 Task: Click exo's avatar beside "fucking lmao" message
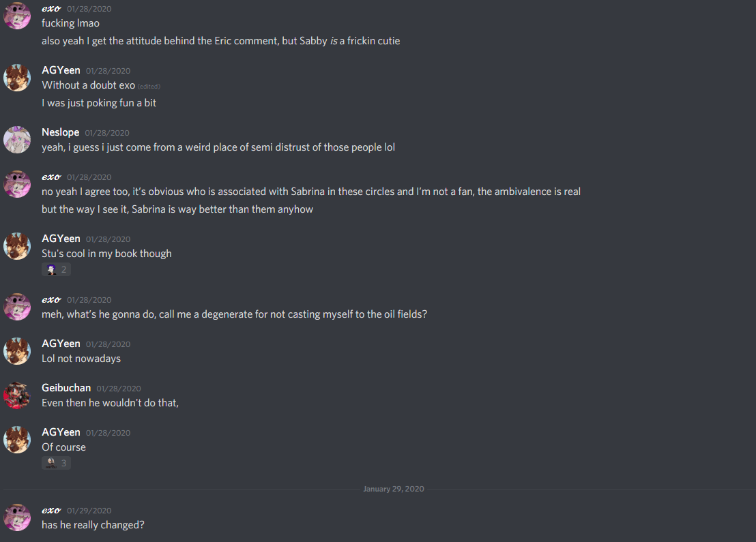pos(17,16)
